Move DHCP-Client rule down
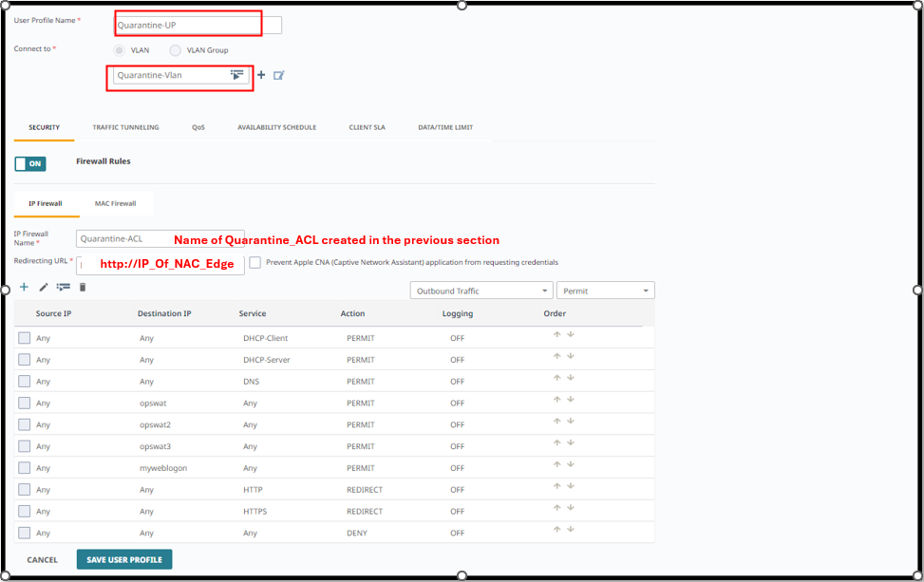 (571, 334)
